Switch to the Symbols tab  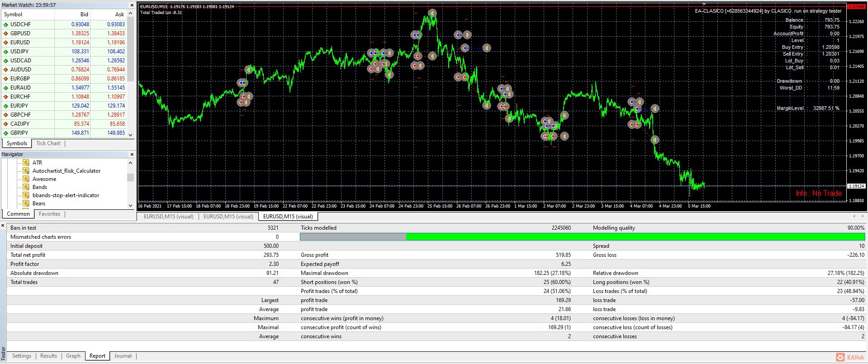click(x=17, y=143)
